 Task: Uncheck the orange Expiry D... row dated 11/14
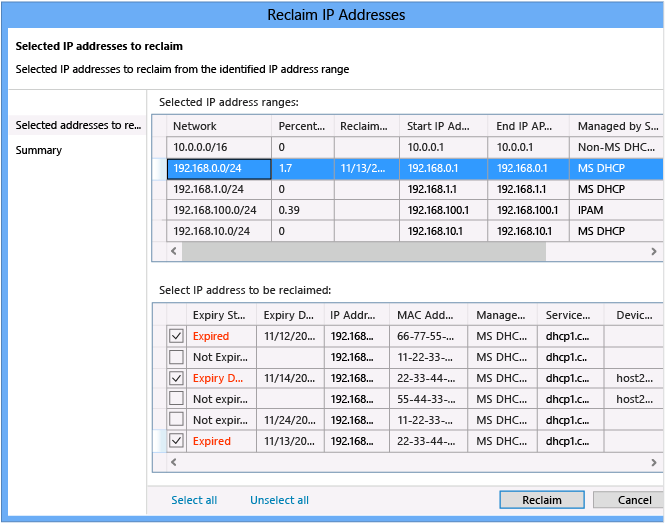pos(176,378)
